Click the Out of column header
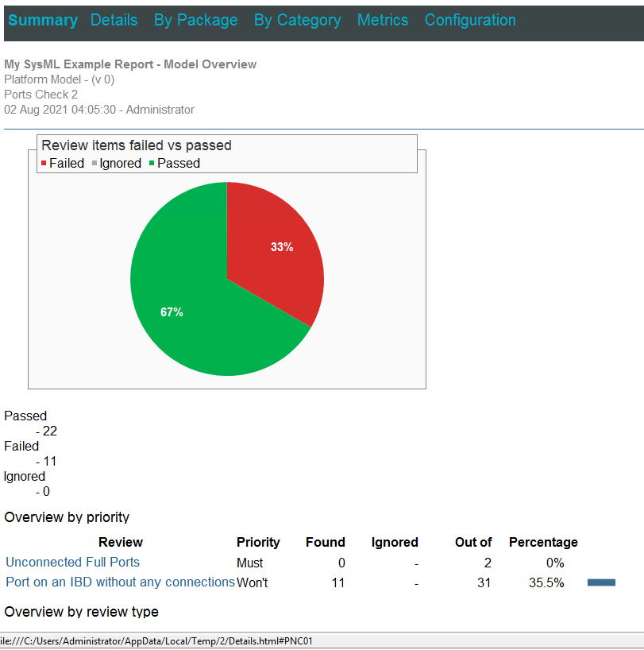The height and width of the screenshot is (650, 644). tap(473, 542)
